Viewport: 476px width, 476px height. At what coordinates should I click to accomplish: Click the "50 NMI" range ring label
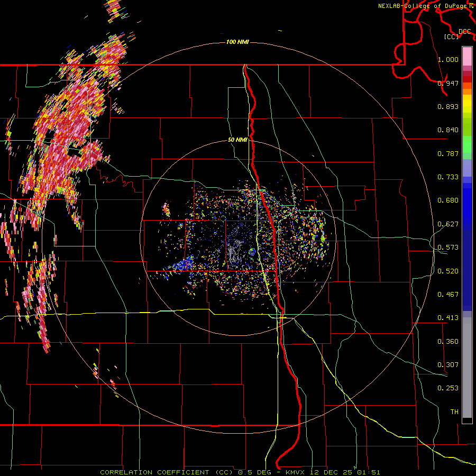click(x=237, y=140)
